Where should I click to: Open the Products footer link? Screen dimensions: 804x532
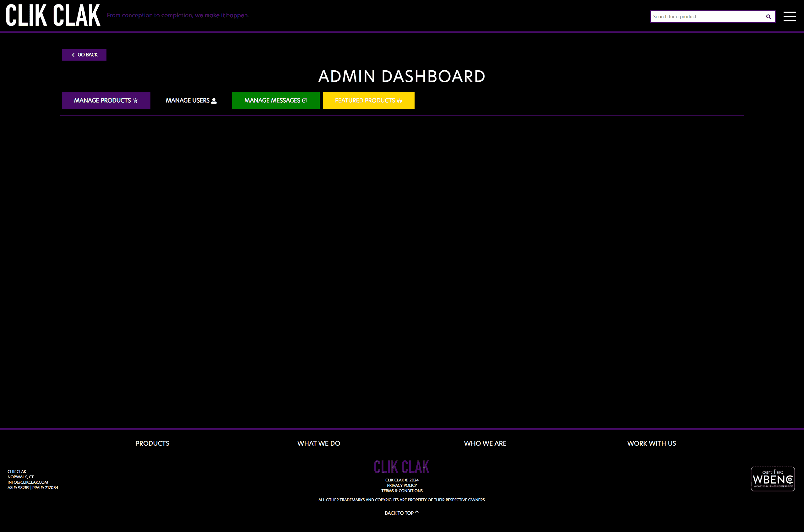(x=152, y=443)
